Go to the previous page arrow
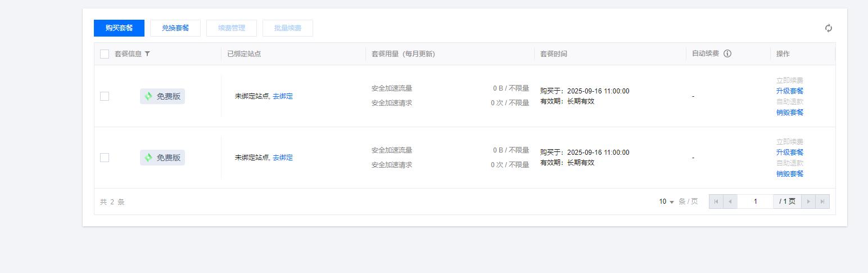This screenshot has width=868, height=273. click(730, 202)
